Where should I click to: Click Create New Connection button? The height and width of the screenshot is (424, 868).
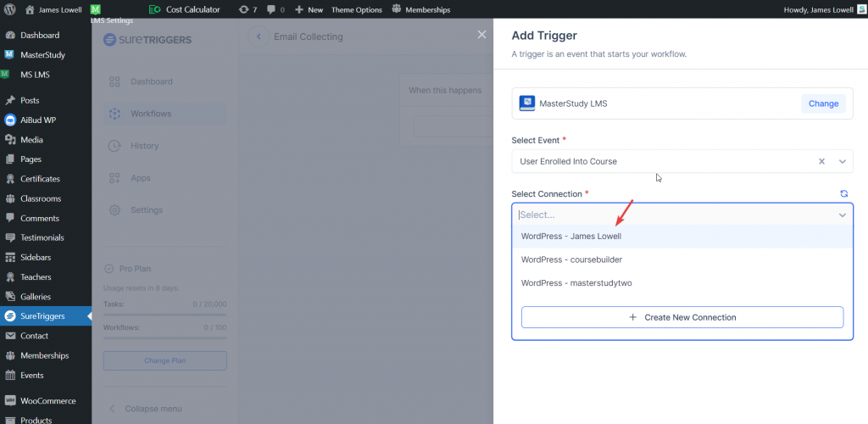(x=682, y=317)
